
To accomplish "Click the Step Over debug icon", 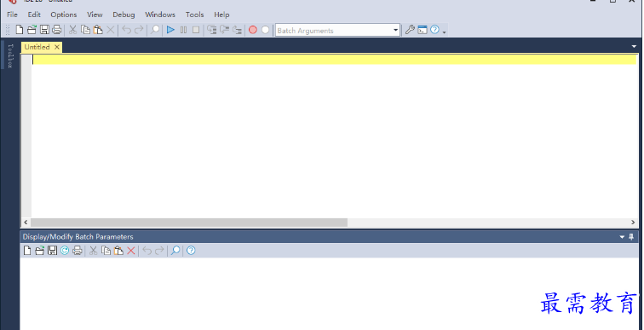I will [225, 30].
